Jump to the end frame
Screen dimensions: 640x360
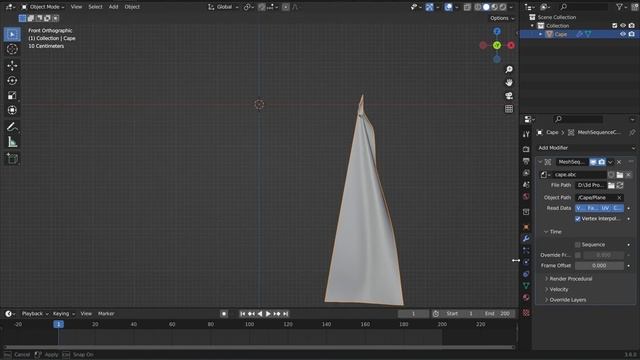(x=286, y=314)
